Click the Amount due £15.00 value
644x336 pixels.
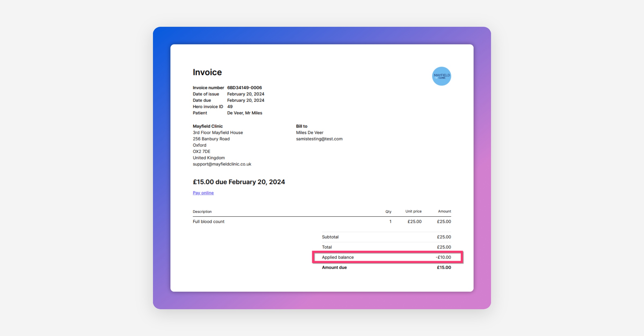[444, 267]
